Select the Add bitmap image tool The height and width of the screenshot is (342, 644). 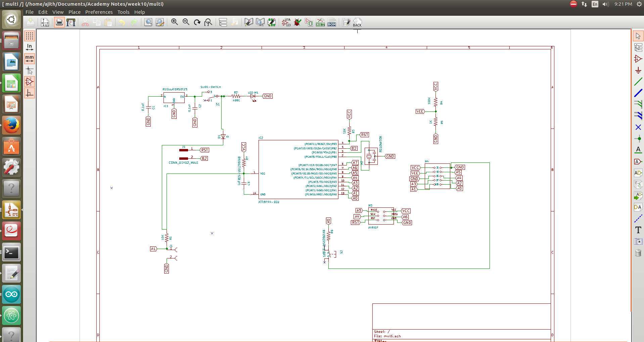(x=638, y=241)
